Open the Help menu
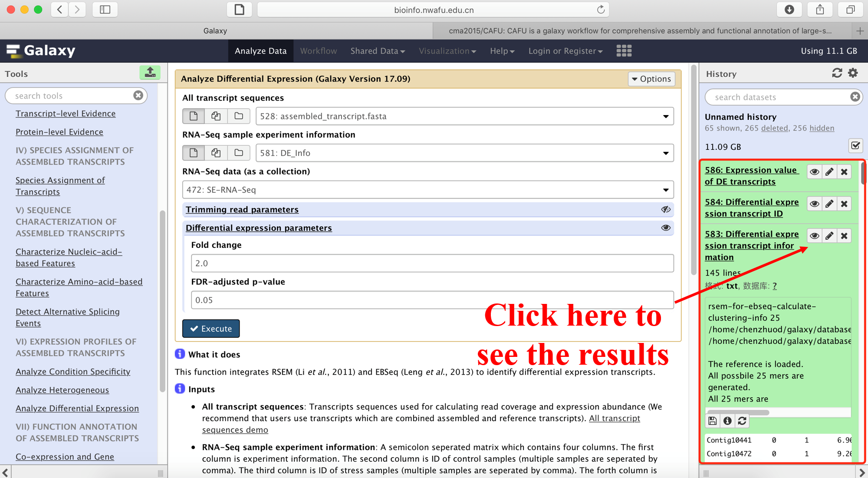The image size is (868, 478). click(x=502, y=51)
